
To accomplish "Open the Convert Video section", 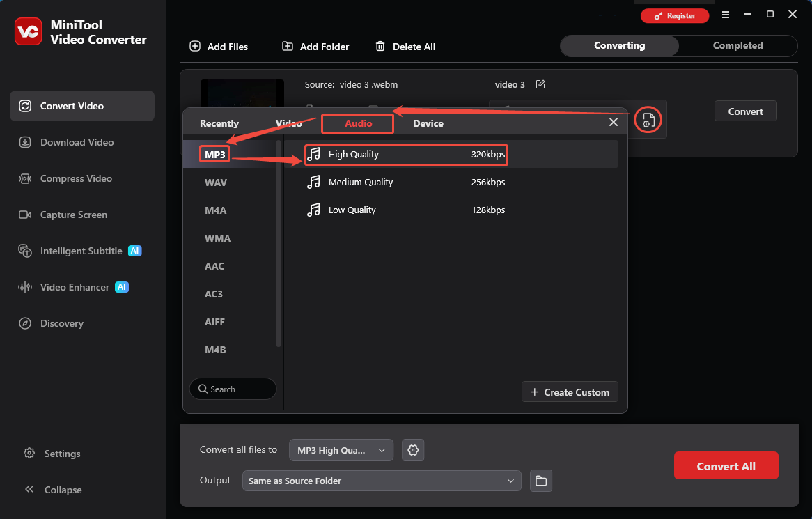I will pos(81,106).
